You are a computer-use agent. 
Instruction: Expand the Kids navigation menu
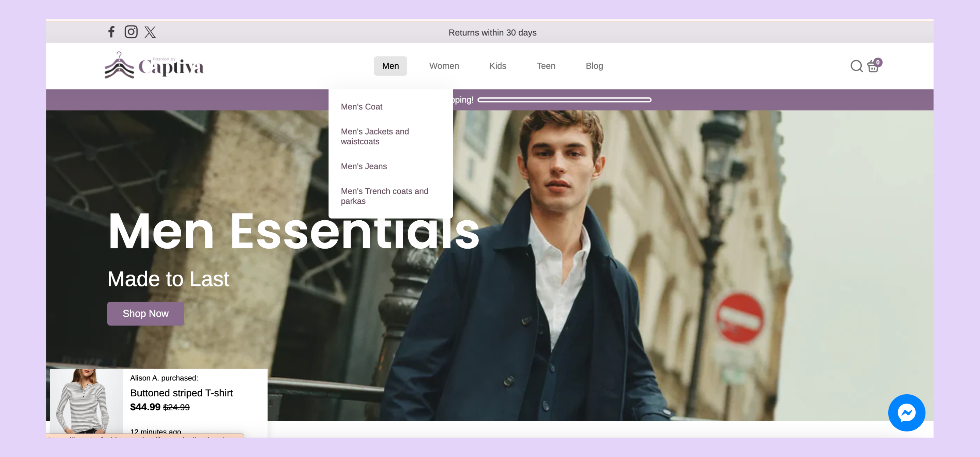[x=497, y=66]
